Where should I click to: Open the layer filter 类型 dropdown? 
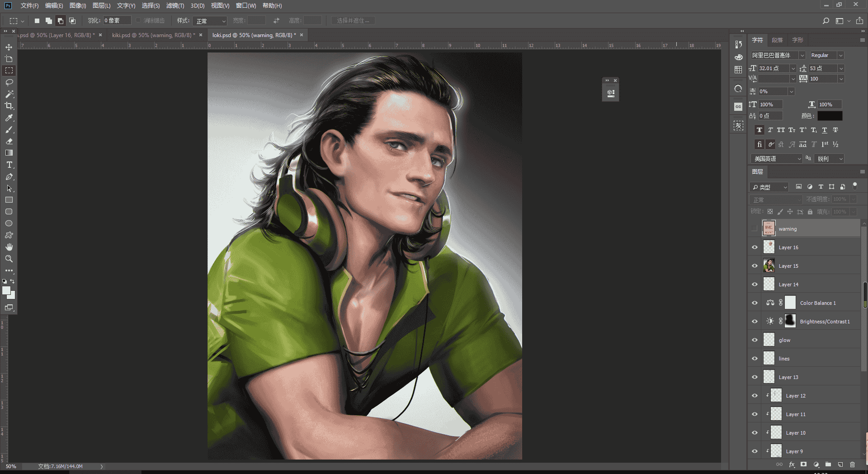tap(769, 187)
